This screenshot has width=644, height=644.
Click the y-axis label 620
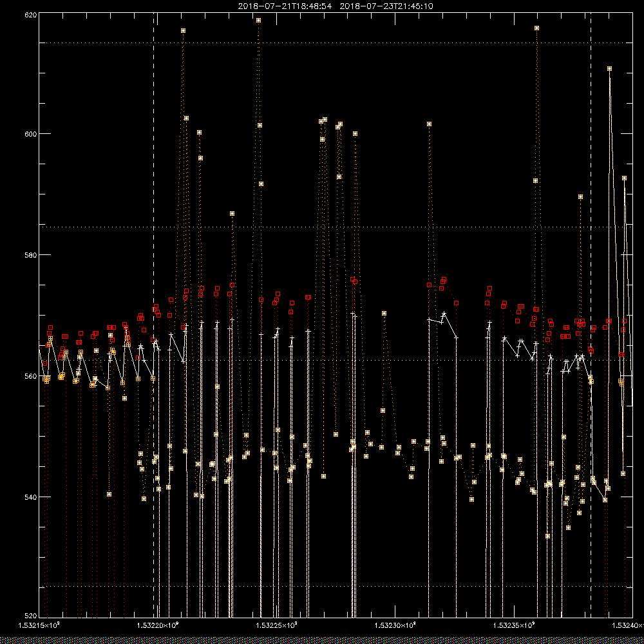click(x=31, y=15)
